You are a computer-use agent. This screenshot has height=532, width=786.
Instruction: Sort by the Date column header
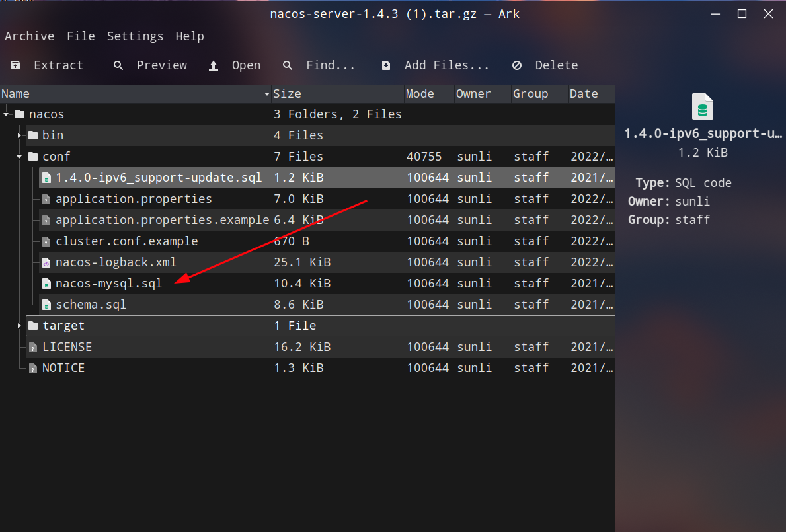click(591, 94)
